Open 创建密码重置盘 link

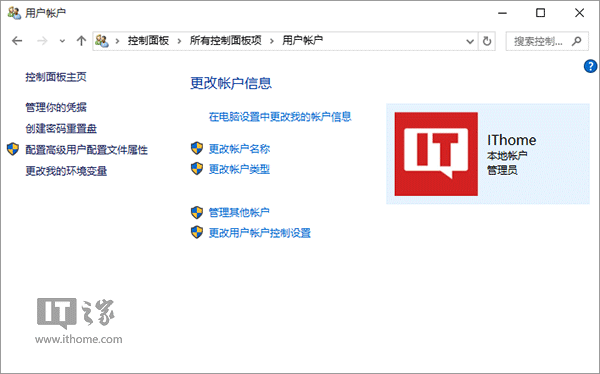click(x=61, y=129)
